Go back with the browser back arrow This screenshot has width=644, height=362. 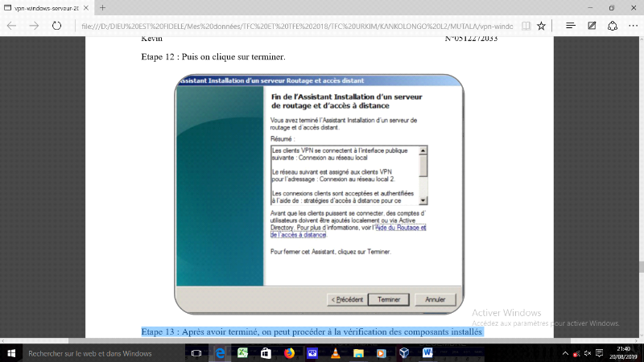11,26
